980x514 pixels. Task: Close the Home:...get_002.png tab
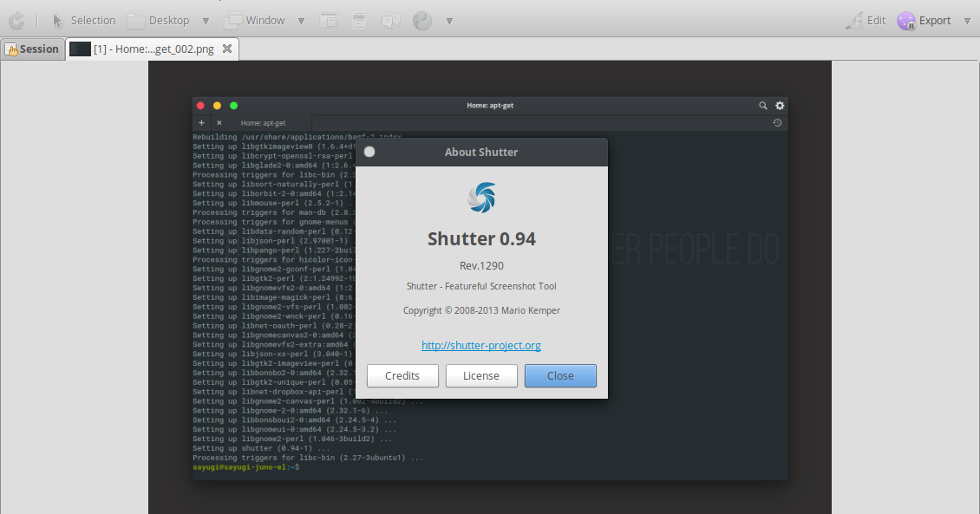click(227, 49)
